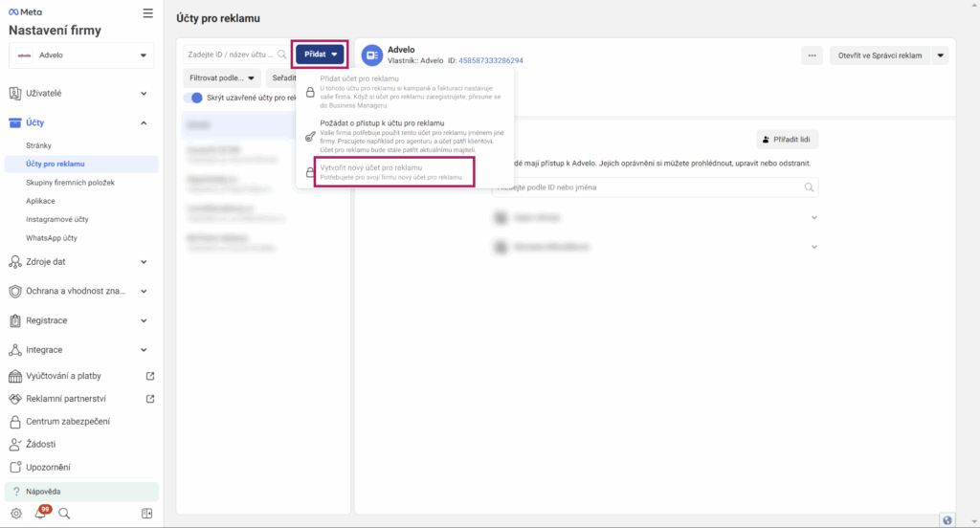This screenshot has height=528, width=980.
Task: Click the search magnifier icon in bottom bar
Action: coord(64,513)
